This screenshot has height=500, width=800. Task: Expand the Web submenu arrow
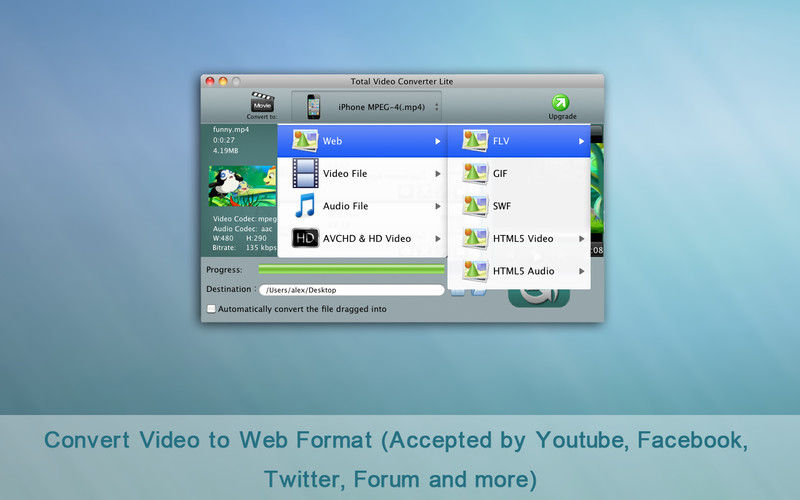tap(438, 141)
